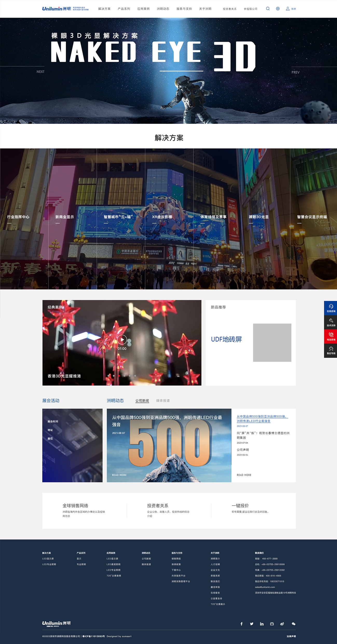Open the 公司声明 news link

click(243, 450)
